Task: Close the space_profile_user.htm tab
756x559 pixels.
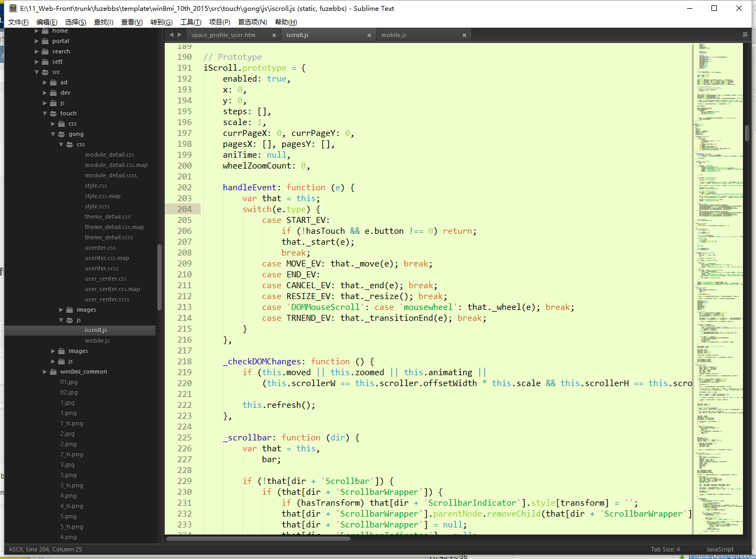Action: point(274,35)
